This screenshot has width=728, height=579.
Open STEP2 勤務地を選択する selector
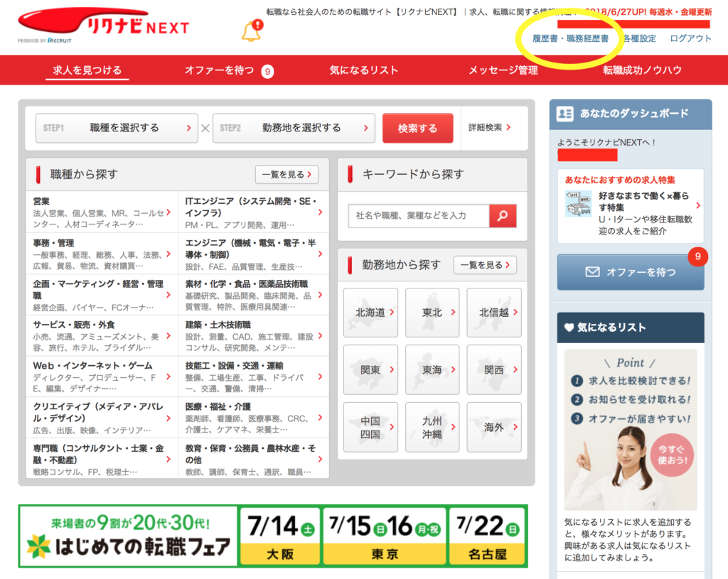294,128
